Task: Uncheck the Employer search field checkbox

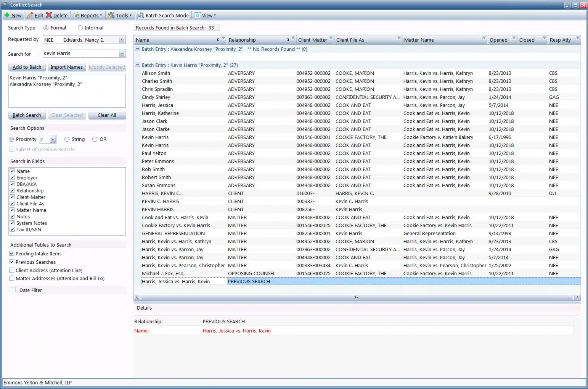Action: coord(12,178)
